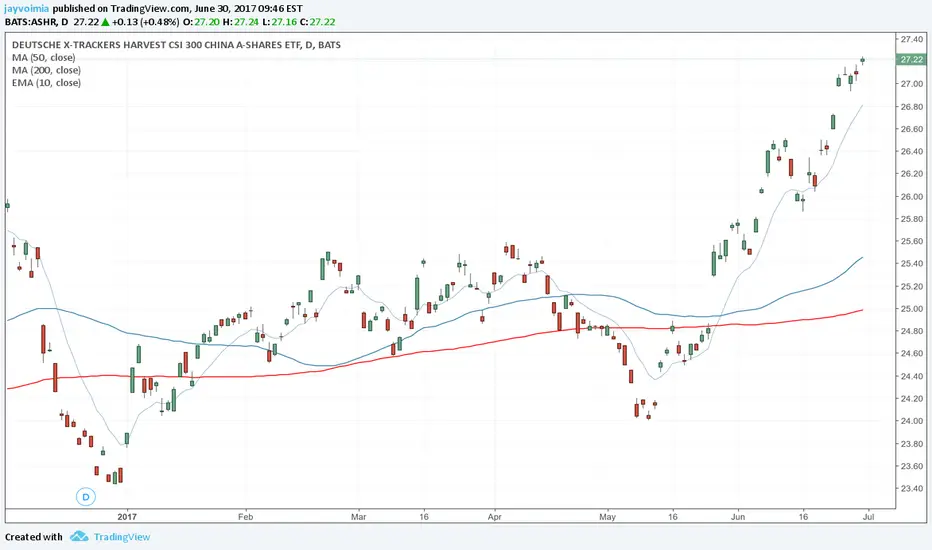Click the green 27.22 current price tag
The height and width of the screenshot is (550, 932).
tap(911, 59)
